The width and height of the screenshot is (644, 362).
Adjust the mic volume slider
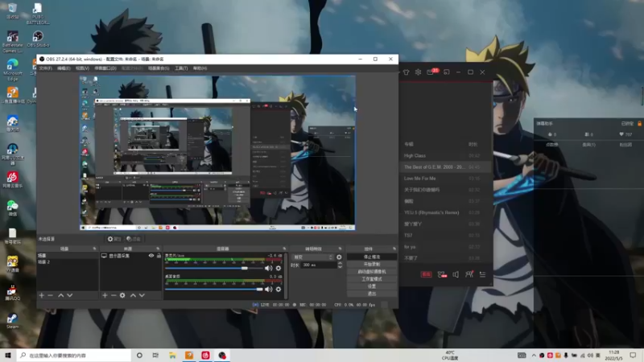(x=213, y=268)
